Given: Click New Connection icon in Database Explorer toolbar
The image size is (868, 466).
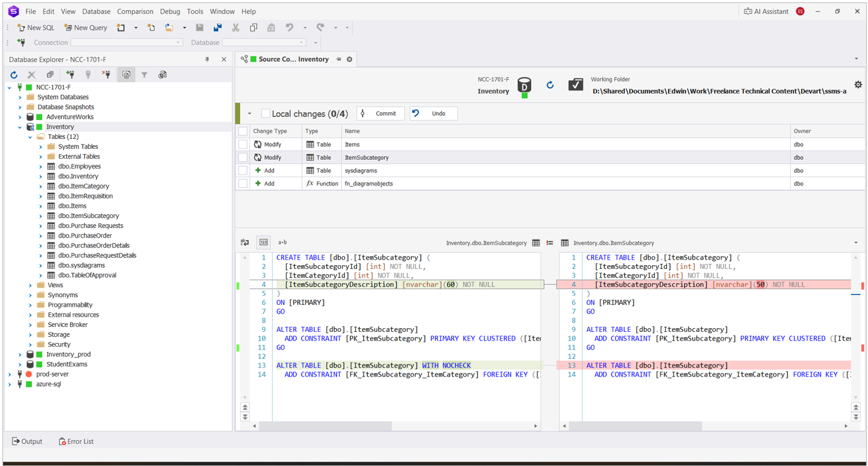Looking at the screenshot, I should [70, 75].
